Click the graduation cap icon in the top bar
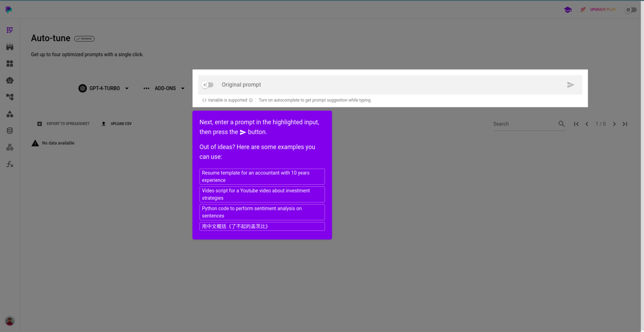This screenshot has height=332, width=644. pos(568,9)
